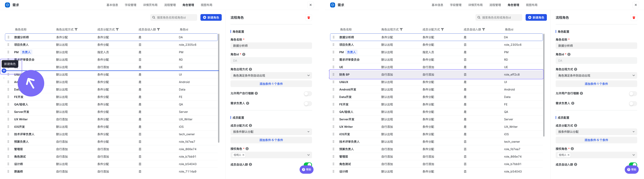Click drag handle of Android开发 row, right window
644x179 pixels.
coord(333,89)
